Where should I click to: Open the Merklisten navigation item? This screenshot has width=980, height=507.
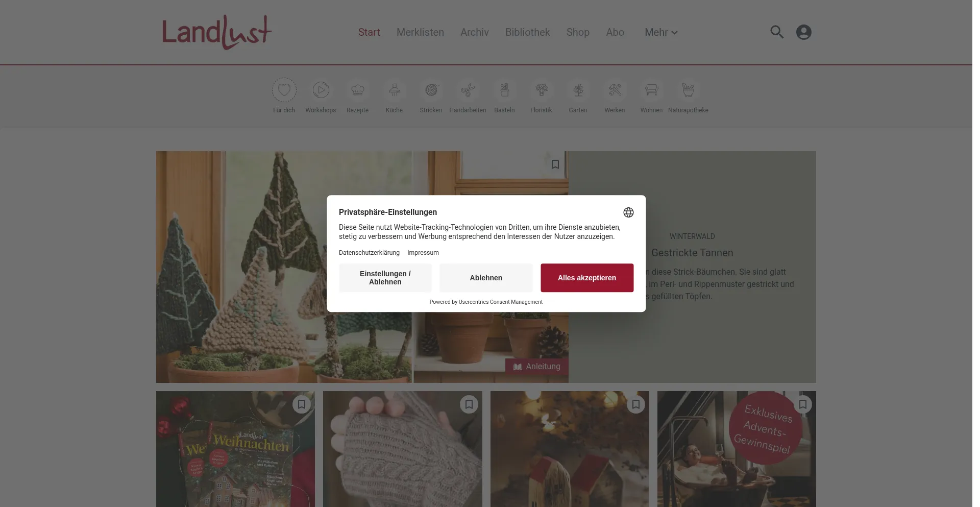pos(420,32)
